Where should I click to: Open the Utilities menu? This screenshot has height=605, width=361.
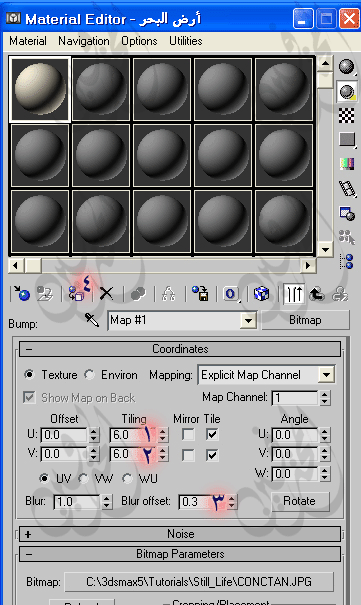pyautogui.click(x=186, y=41)
